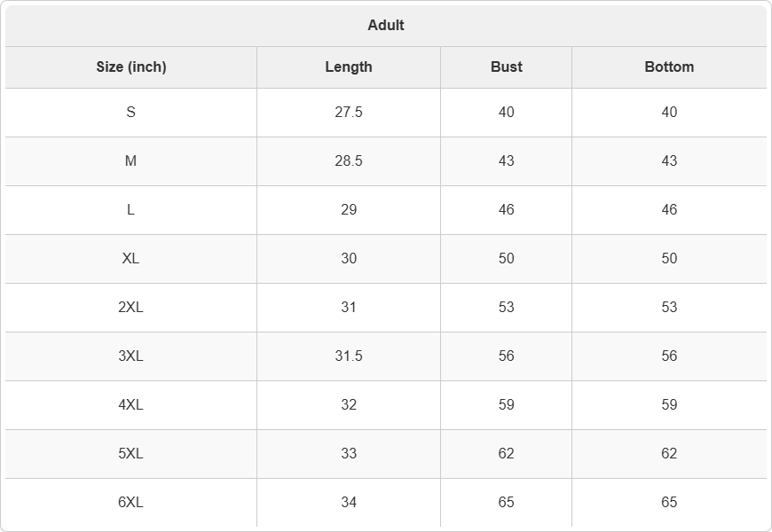Click the Bottom column header

click(669, 66)
